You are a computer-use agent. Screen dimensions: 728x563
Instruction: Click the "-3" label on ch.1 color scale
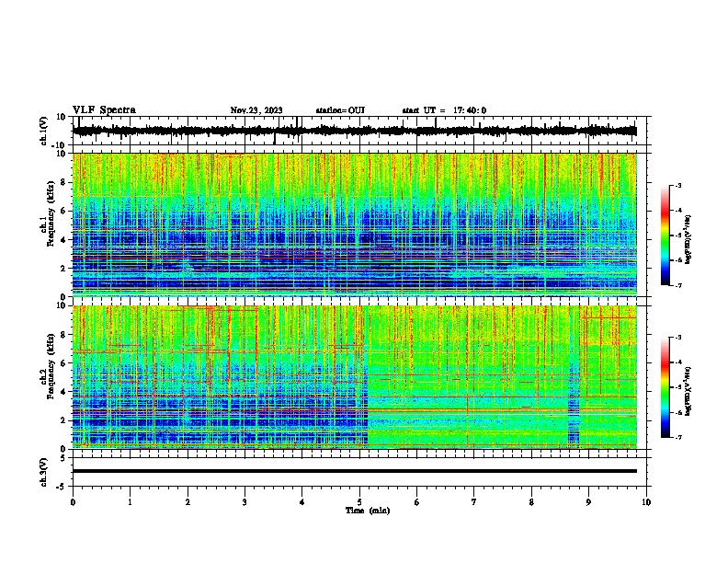(x=677, y=186)
